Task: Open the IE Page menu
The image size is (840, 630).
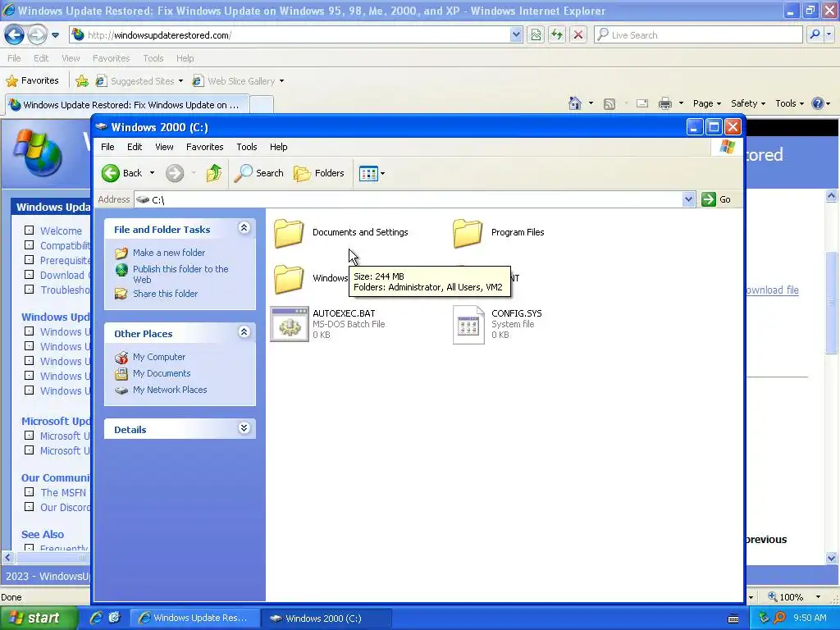Action: (x=706, y=103)
